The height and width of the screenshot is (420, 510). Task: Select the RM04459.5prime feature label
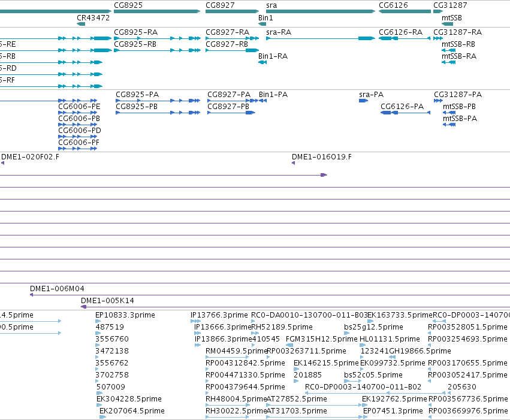point(237,351)
